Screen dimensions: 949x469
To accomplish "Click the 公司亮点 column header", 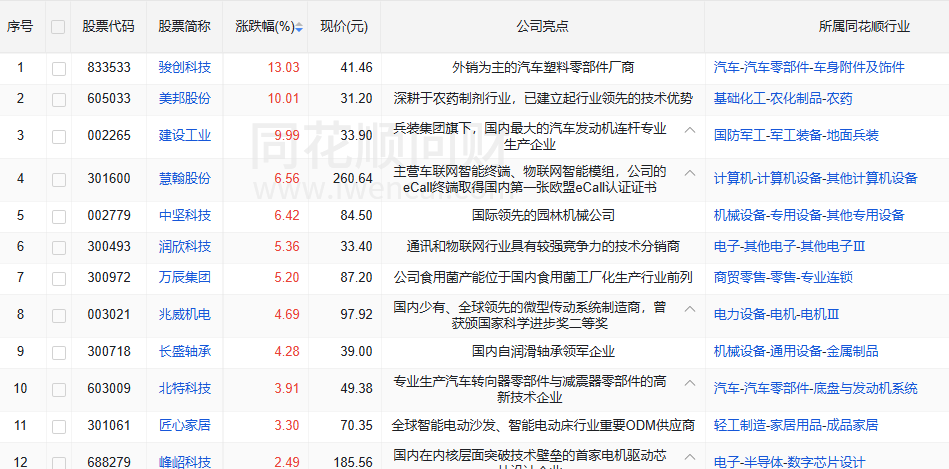I will [x=542, y=27].
